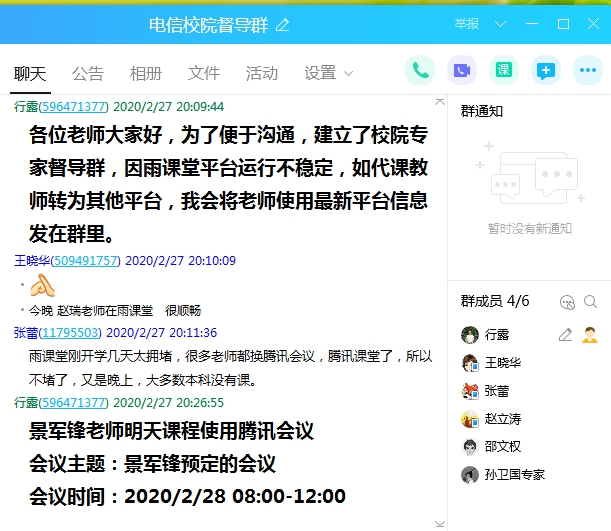Open 王晓华's QQ number 509491757 link
The width and height of the screenshot is (611, 531).
(86, 261)
